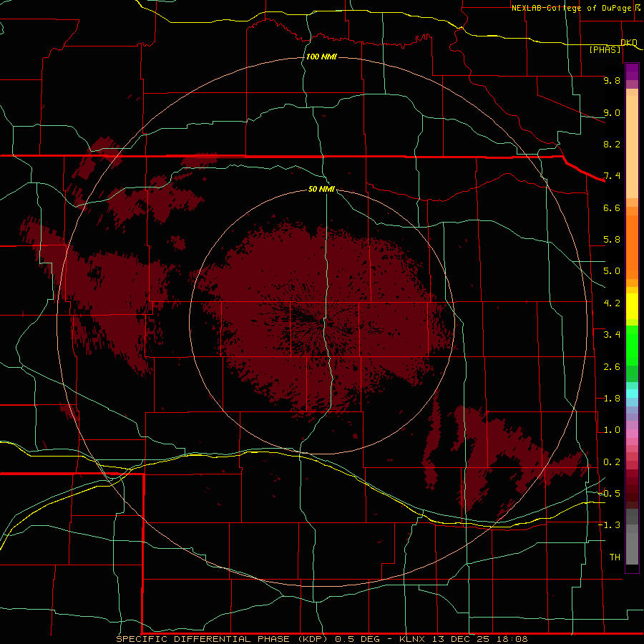Click the -0.5 value on the scale
Viewport: 644px width, 644px height.
[x=609, y=493]
